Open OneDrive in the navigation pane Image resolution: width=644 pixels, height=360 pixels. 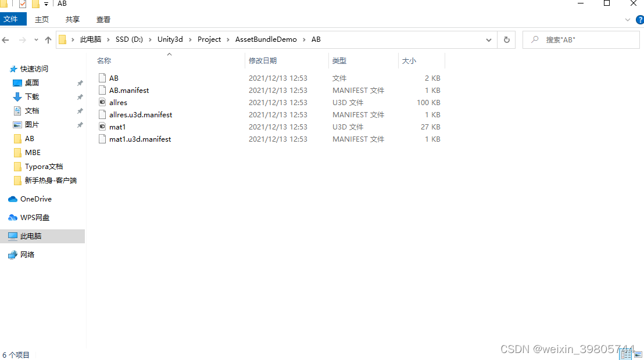pyautogui.click(x=36, y=199)
